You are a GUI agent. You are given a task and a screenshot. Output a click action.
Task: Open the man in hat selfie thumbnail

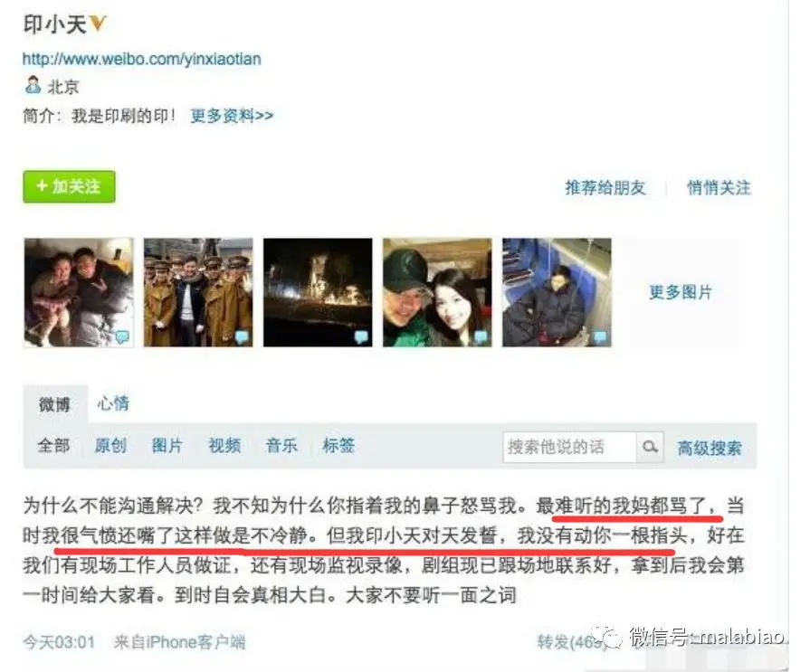(437, 292)
